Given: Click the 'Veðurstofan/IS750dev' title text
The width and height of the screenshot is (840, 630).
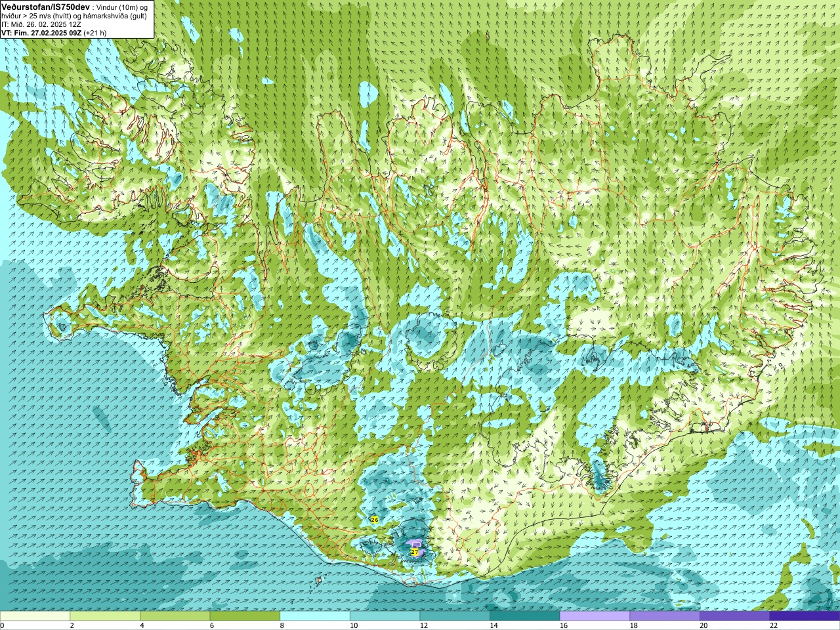Looking at the screenshot, I should [45, 6].
